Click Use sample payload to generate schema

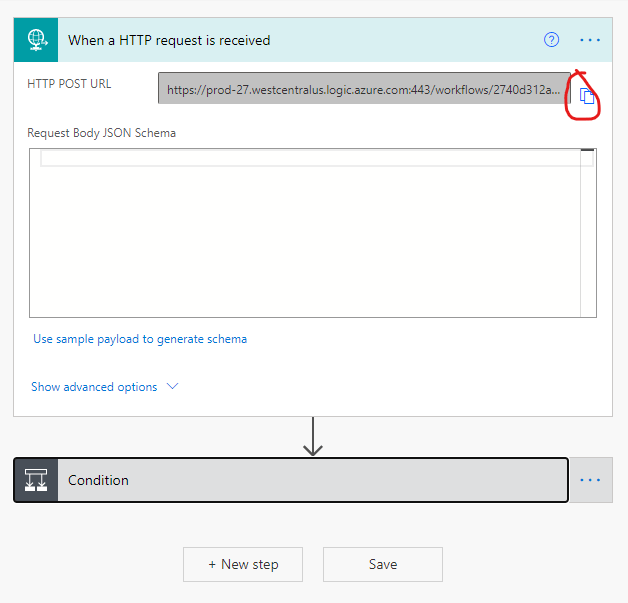[x=140, y=339]
